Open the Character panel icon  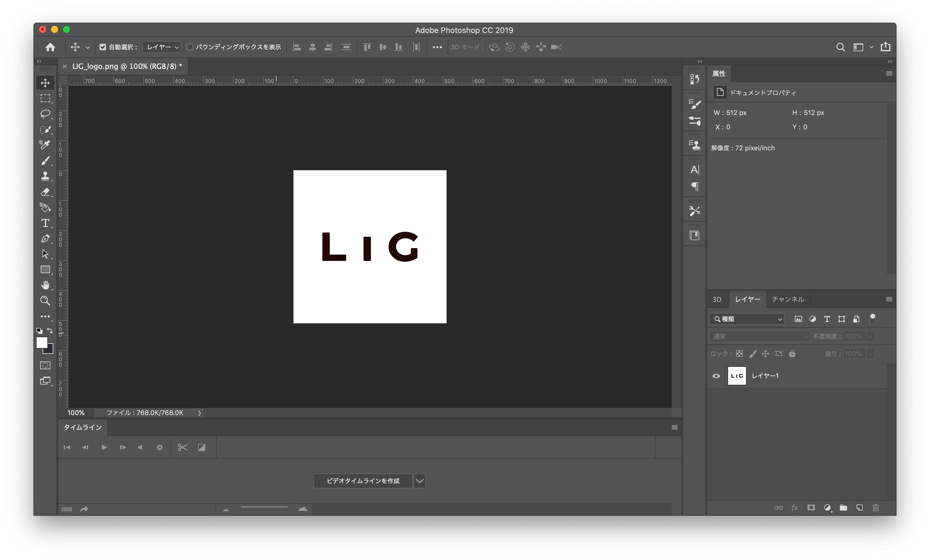pos(695,170)
